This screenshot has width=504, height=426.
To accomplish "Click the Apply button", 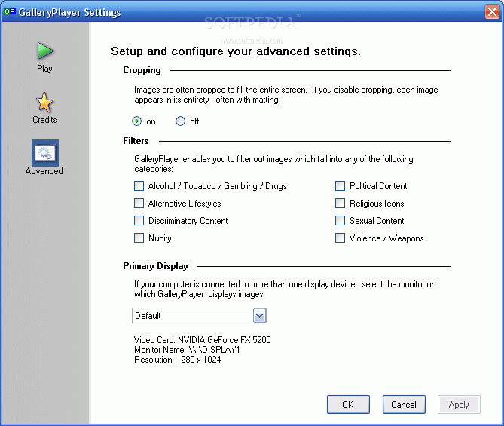I will tap(459, 404).
